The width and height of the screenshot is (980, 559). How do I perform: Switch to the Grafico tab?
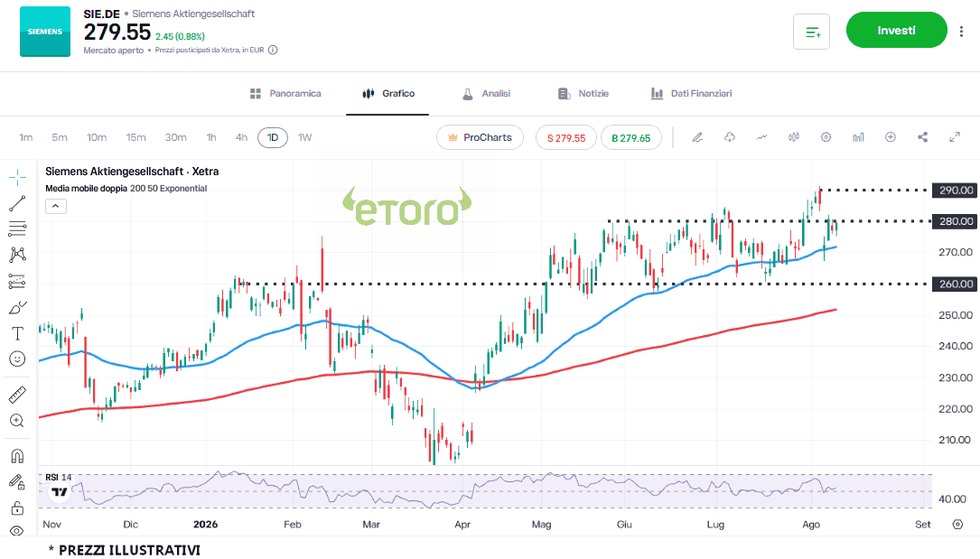tap(388, 94)
